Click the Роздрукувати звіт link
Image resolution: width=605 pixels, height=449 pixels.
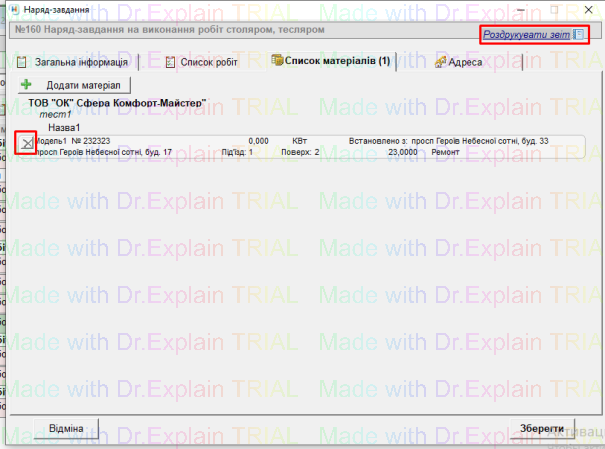point(526,35)
